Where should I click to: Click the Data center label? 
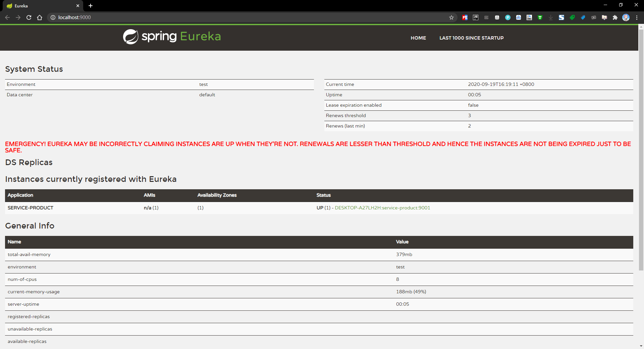(x=20, y=95)
